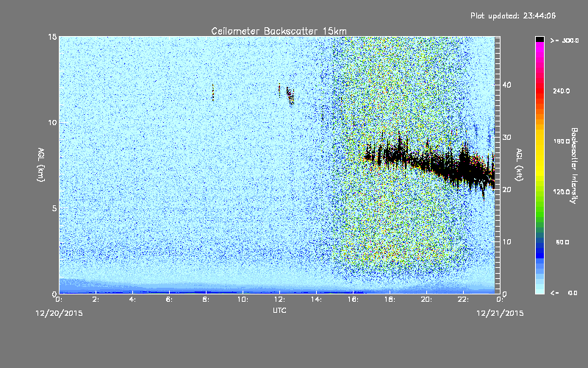Click the 20 kft tick label on right axis
The height and width of the screenshot is (368, 588).
pyautogui.click(x=506, y=190)
